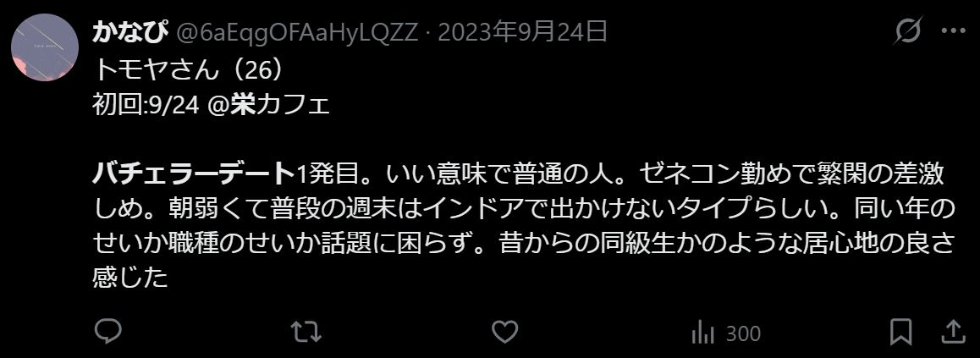Click the final 感じた text line
This screenshot has width=980, height=358.
point(130,276)
